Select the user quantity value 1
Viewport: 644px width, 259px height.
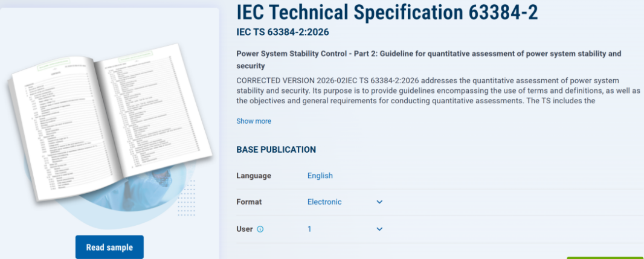(x=310, y=229)
